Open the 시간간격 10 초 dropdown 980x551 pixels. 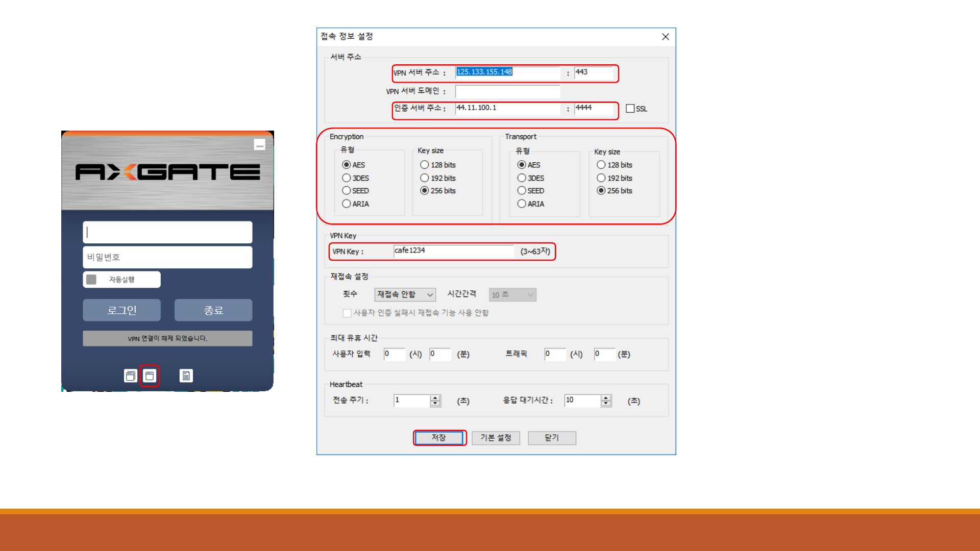512,295
